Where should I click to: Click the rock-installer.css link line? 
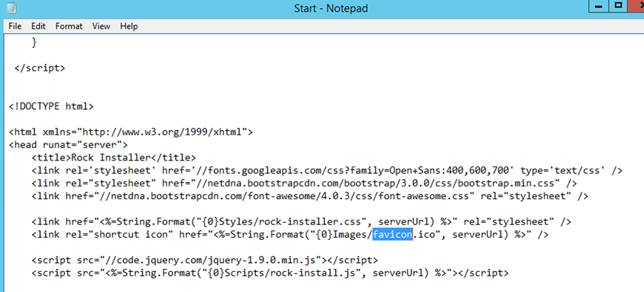click(x=301, y=222)
